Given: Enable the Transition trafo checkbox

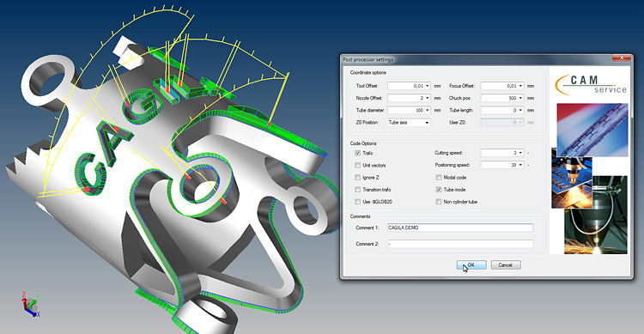Looking at the screenshot, I should 357,190.
